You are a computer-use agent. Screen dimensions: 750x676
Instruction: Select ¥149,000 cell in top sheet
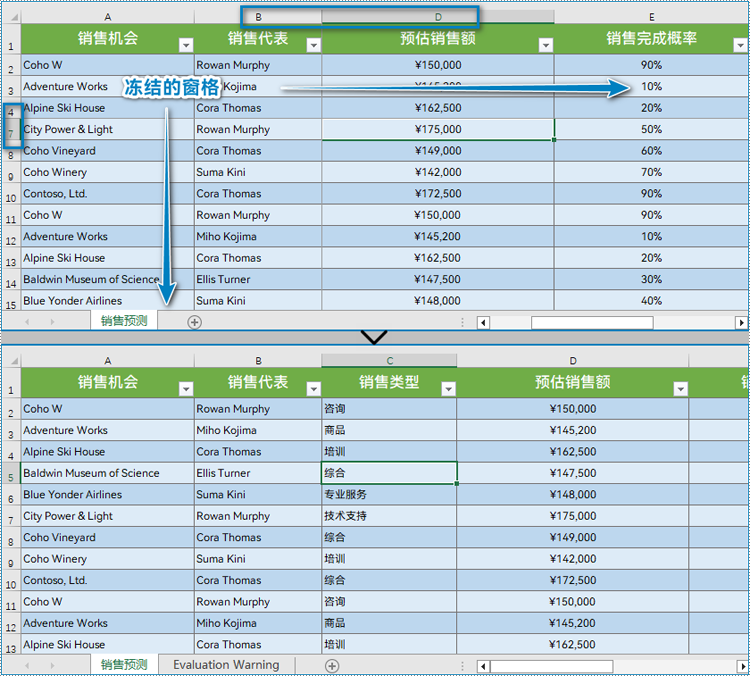(438, 151)
